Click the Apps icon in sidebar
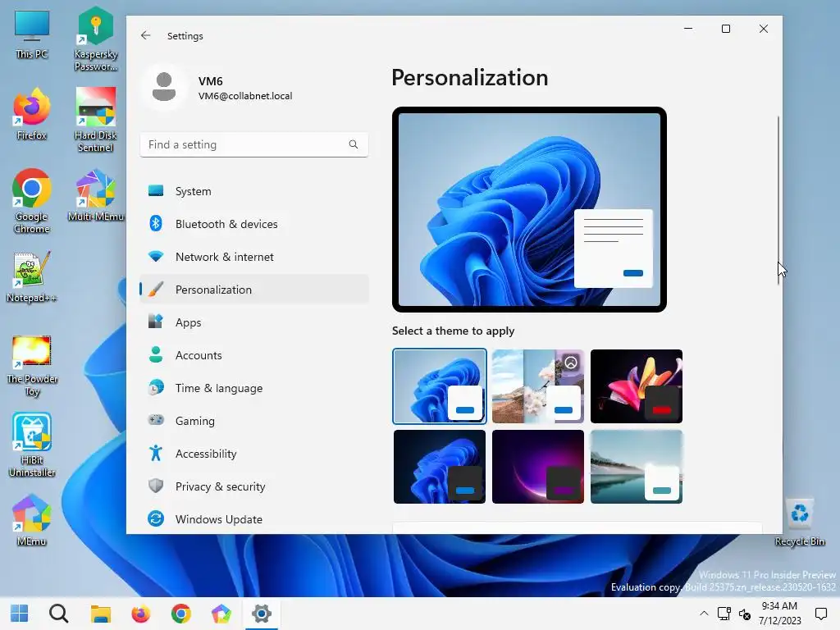 156,322
